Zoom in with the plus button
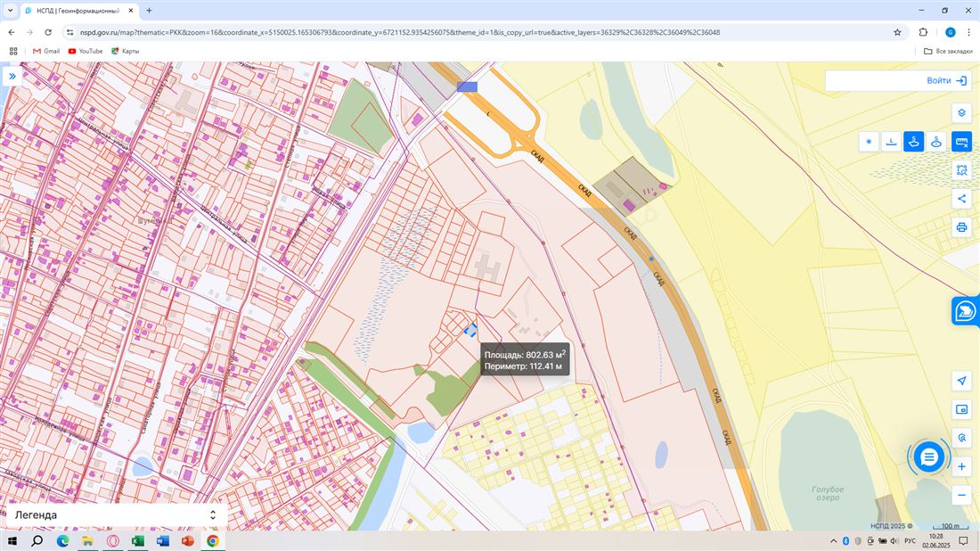Image resolution: width=980 pixels, height=551 pixels. [x=961, y=466]
